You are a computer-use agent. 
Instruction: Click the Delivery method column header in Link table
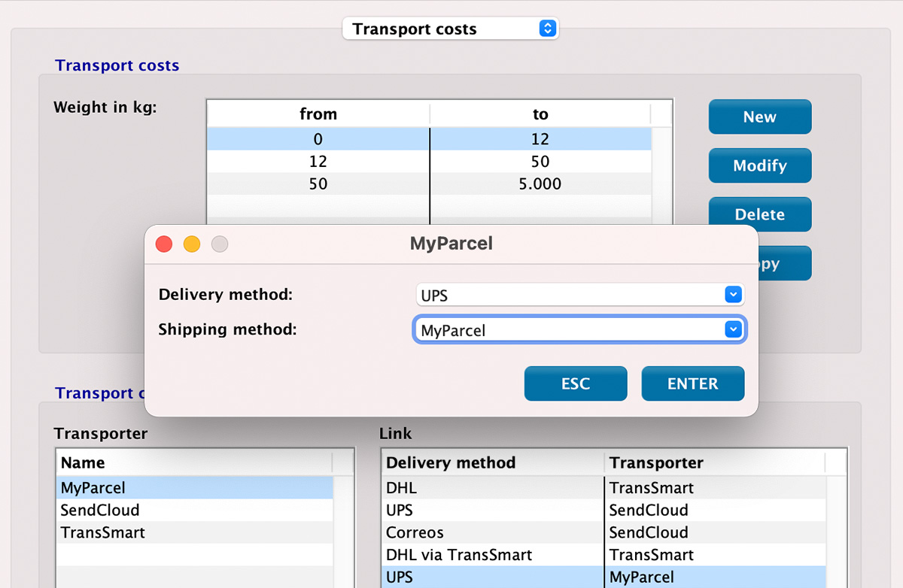pos(448,462)
